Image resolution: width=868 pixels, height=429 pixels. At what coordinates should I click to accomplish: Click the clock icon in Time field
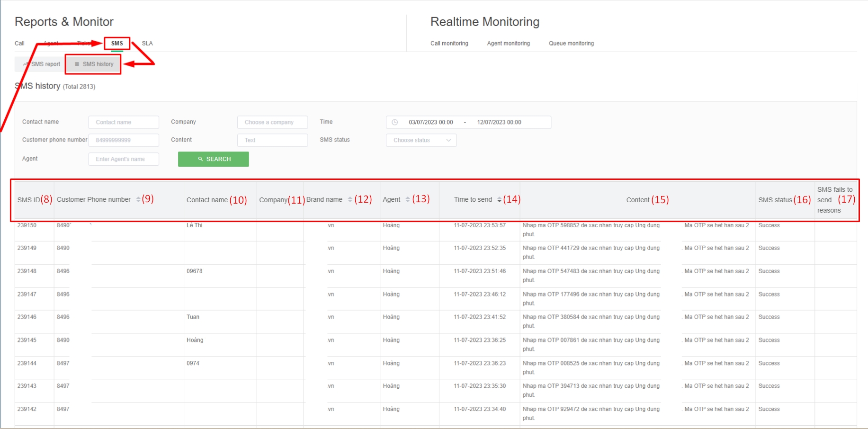(395, 122)
